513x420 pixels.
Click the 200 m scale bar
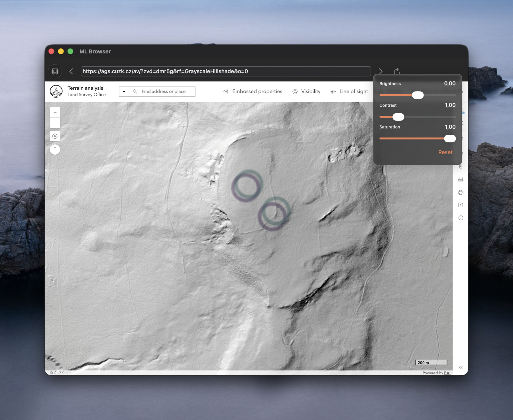(x=431, y=362)
